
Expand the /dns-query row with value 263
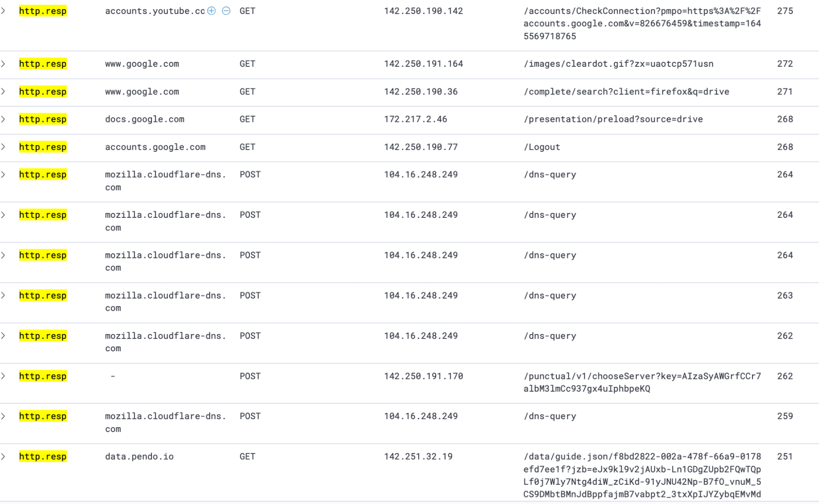[3, 296]
